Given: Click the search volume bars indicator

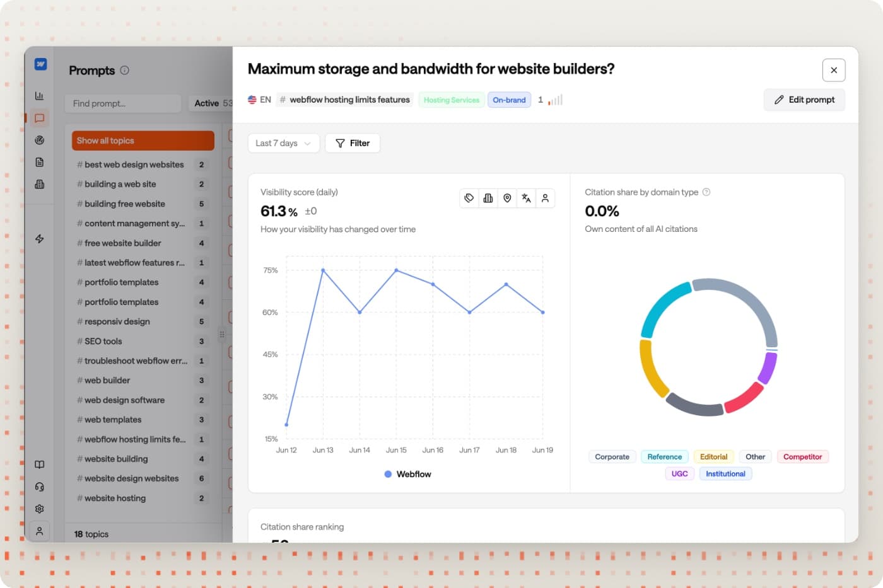Looking at the screenshot, I should (555, 100).
